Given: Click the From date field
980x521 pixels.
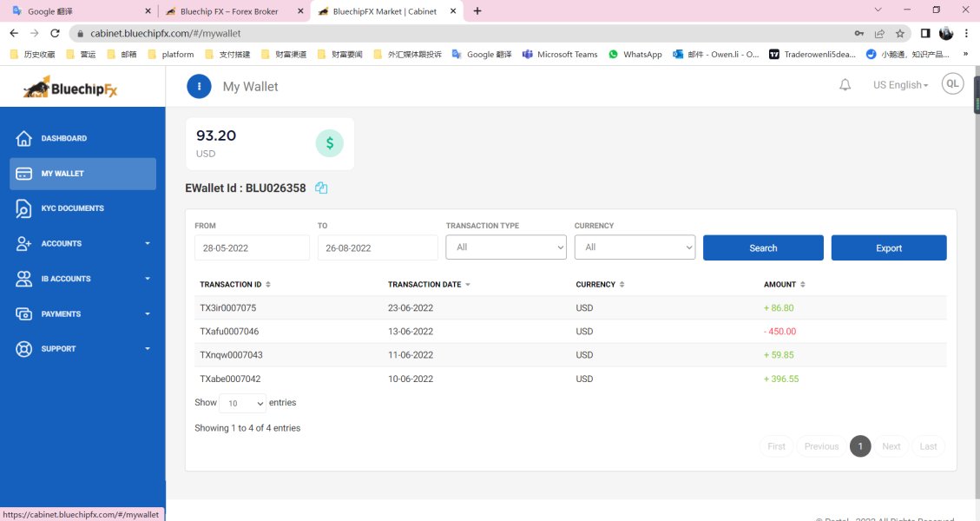Looking at the screenshot, I should click(252, 247).
